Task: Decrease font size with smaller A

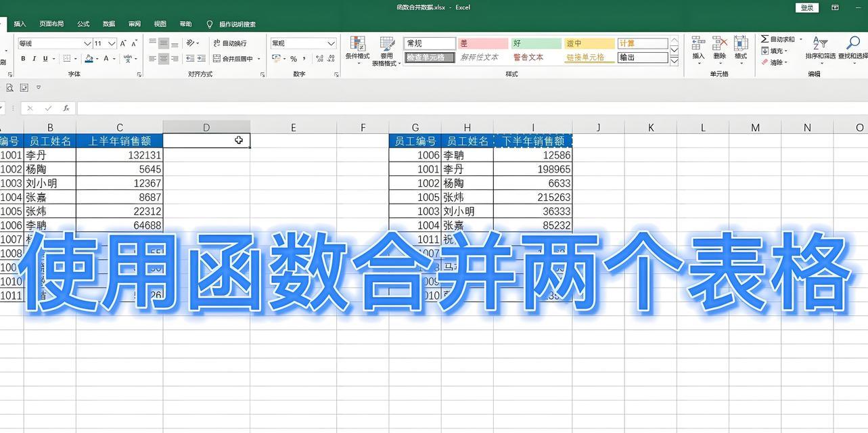Action: tap(135, 43)
